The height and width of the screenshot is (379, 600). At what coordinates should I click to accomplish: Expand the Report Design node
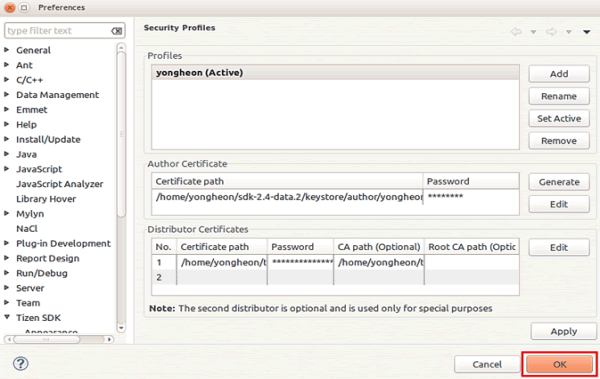(7, 258)
